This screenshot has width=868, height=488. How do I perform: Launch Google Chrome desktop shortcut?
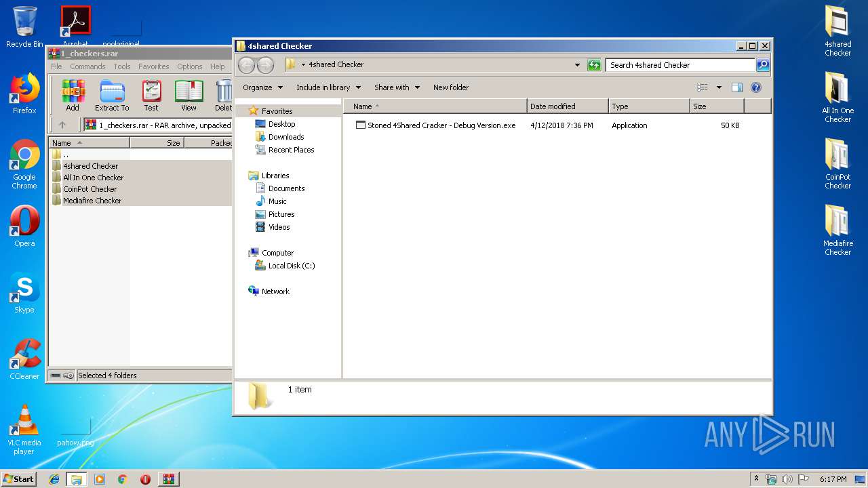tap(24, 164)
